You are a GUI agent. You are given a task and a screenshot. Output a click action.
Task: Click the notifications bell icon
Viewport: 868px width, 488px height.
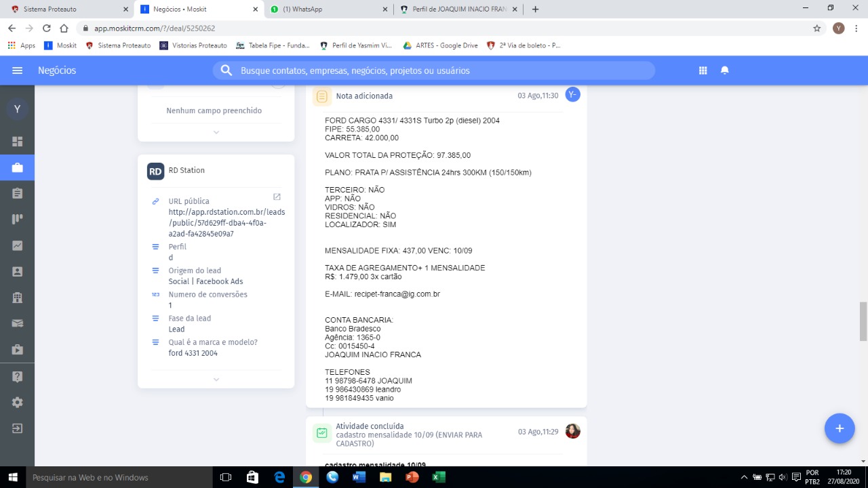pos(724,70)
